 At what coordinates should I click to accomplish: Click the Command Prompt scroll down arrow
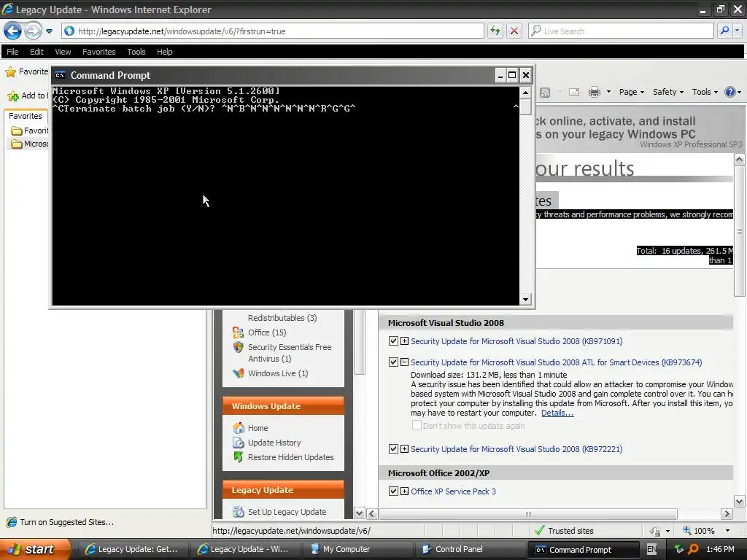pos(525,300)
